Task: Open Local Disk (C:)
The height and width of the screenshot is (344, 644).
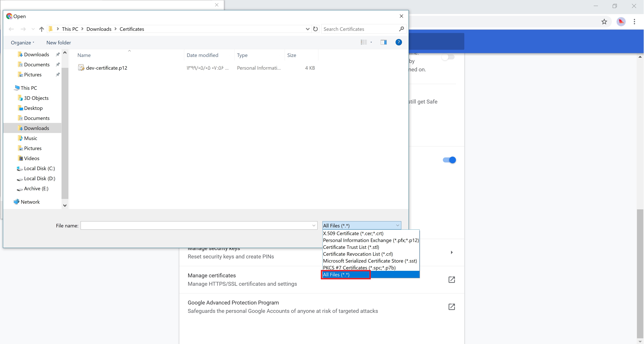Action: (39, 168)
